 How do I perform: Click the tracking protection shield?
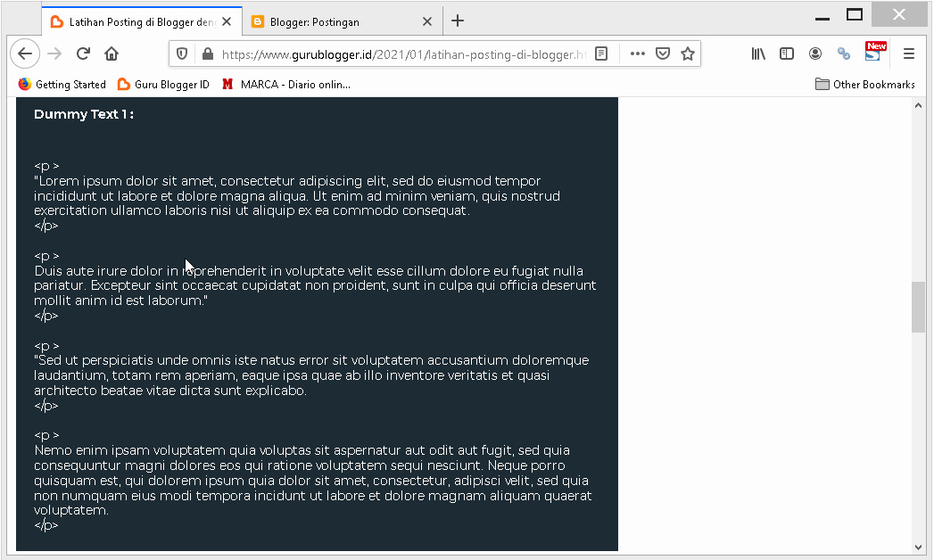tap(181, 53)
